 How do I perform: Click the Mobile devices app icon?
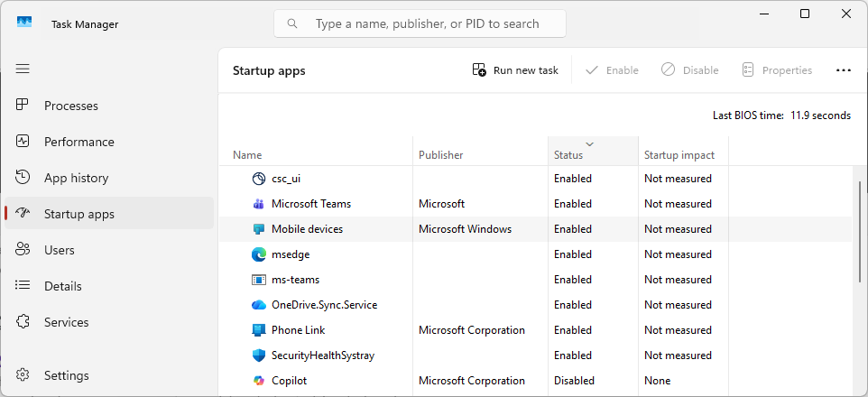(x=259, y=228)
